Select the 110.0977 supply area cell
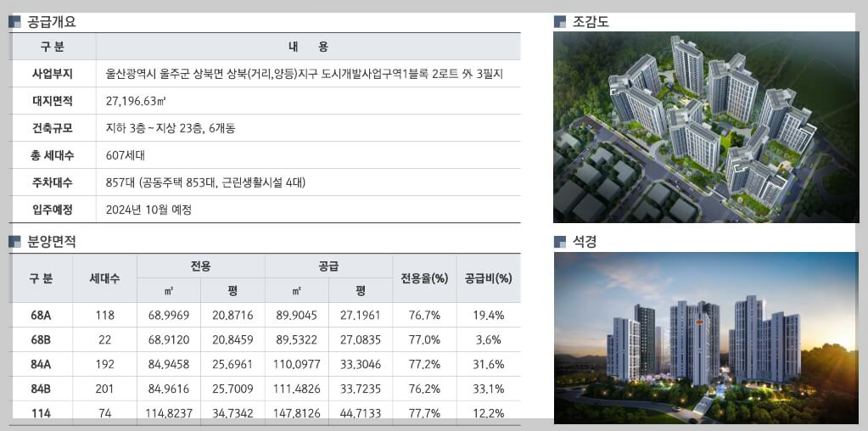Viewport: 868px width, 431px height. [x=297, y=364]
